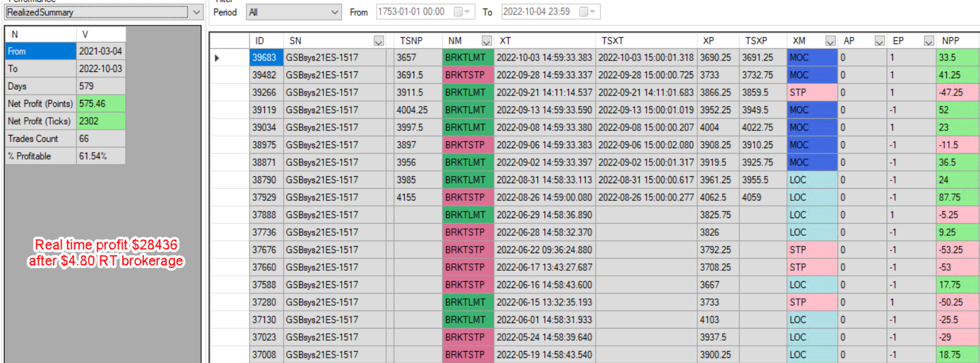Select the Trades Count row in summary
This screenshot has width=980, height=363.
tap(41, 139)
